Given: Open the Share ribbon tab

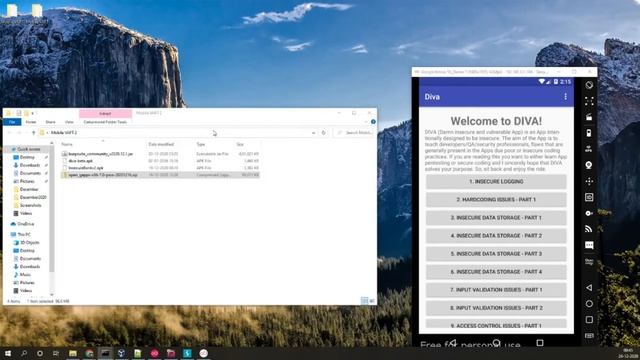Looking at the screenshot, I should [x=50, y=122].
